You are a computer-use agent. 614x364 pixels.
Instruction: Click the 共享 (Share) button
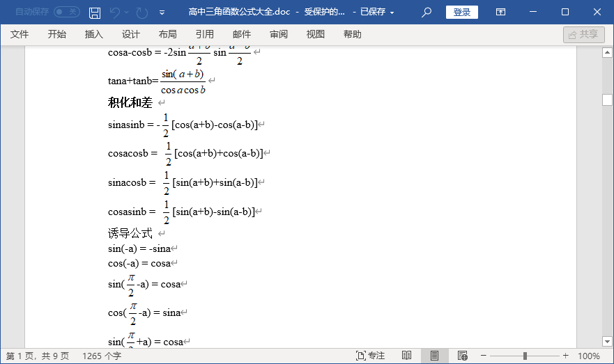(583, 35)
